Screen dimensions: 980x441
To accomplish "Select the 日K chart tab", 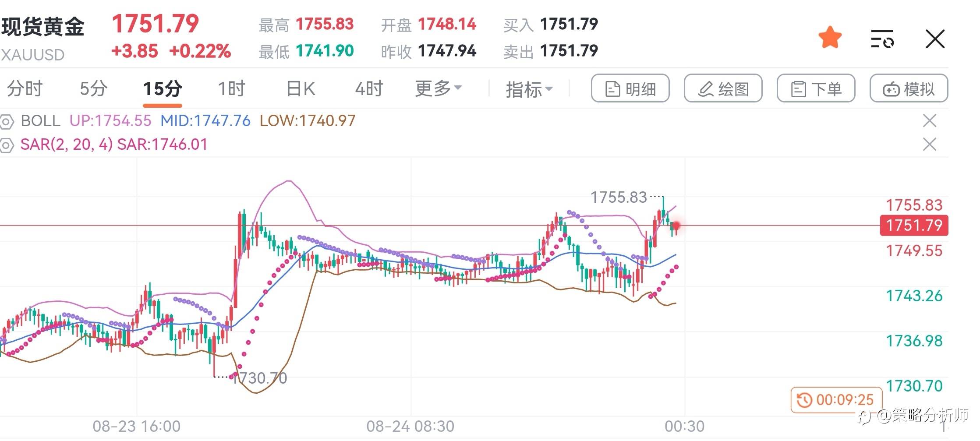I will point(301,88).
